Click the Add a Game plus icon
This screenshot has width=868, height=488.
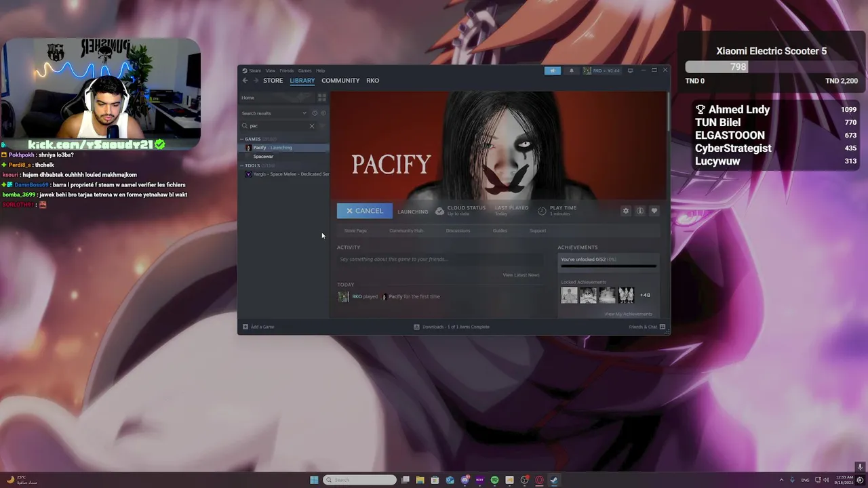pos(245,327)
